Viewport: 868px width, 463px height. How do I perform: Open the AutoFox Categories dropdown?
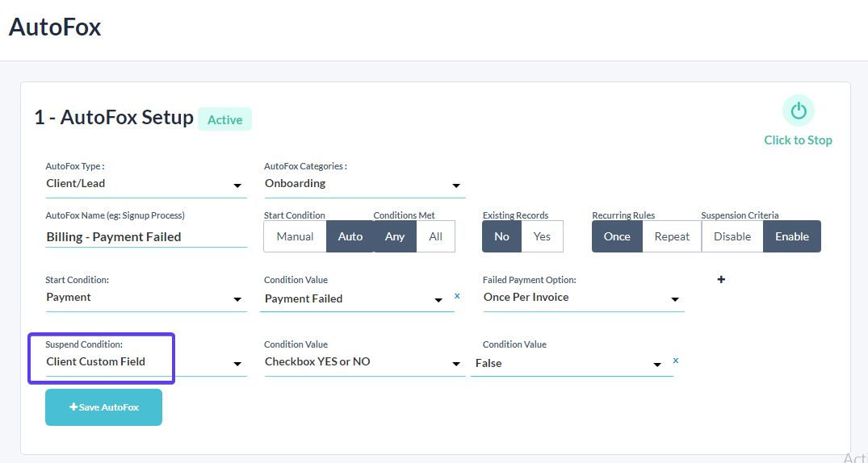click(x=365, y=184)
